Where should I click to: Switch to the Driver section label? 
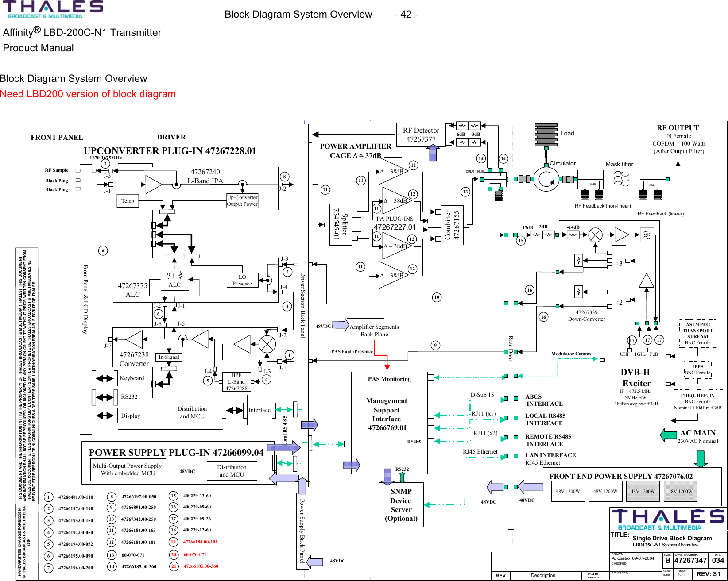[172, 137]
